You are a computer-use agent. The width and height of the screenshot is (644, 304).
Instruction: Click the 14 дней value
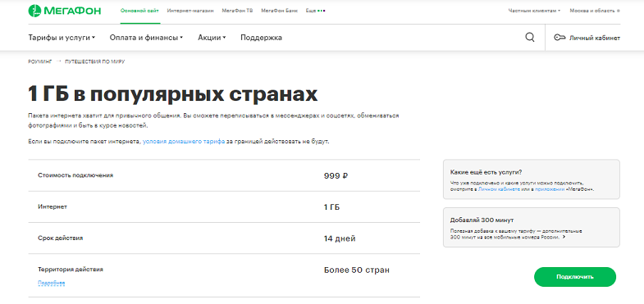coord(340,238)
